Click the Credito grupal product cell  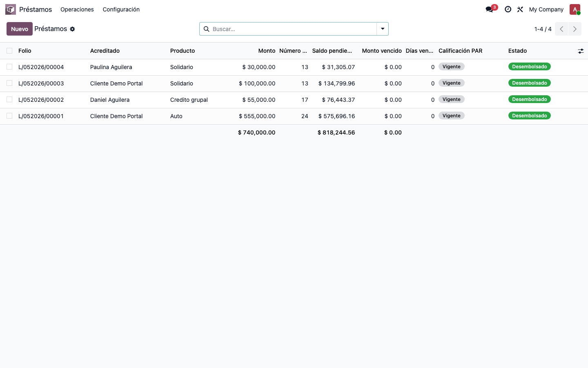(189, 100)
